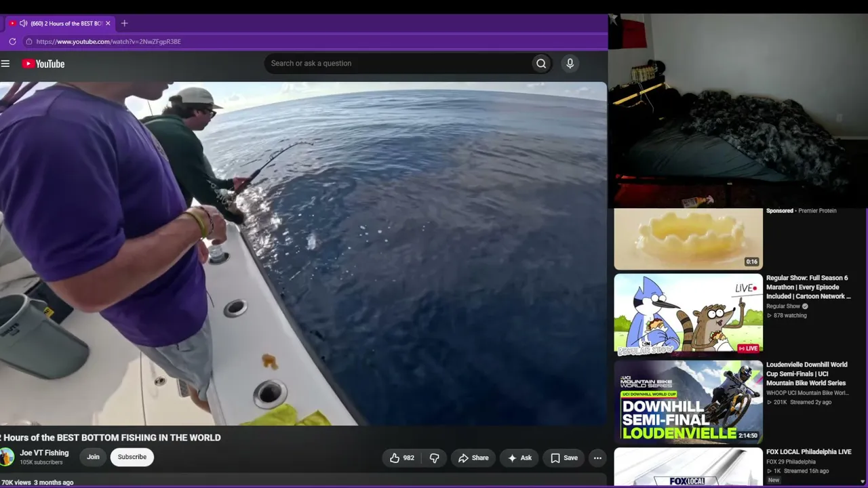Subscribe to Joe VT Fishing

pos(132,457)
